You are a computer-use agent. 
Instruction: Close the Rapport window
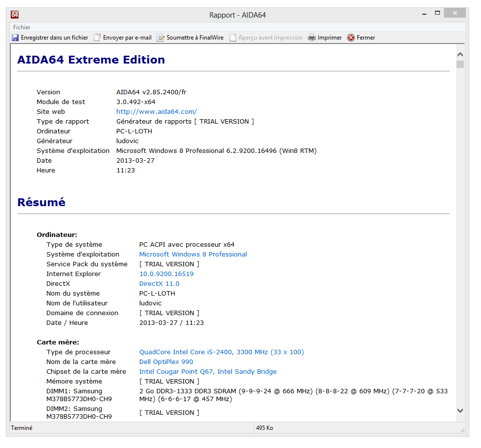coord(455,13)
